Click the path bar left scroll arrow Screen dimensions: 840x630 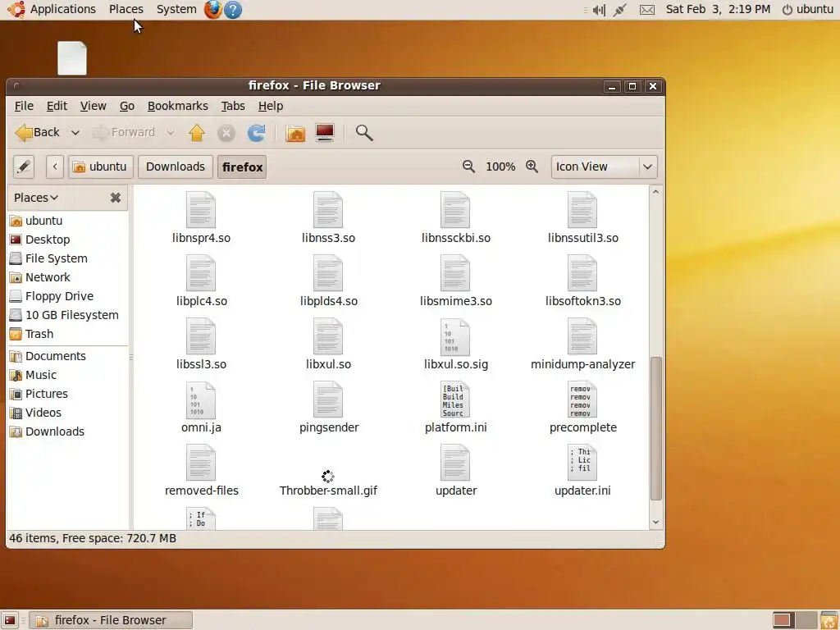coord(55,167)
